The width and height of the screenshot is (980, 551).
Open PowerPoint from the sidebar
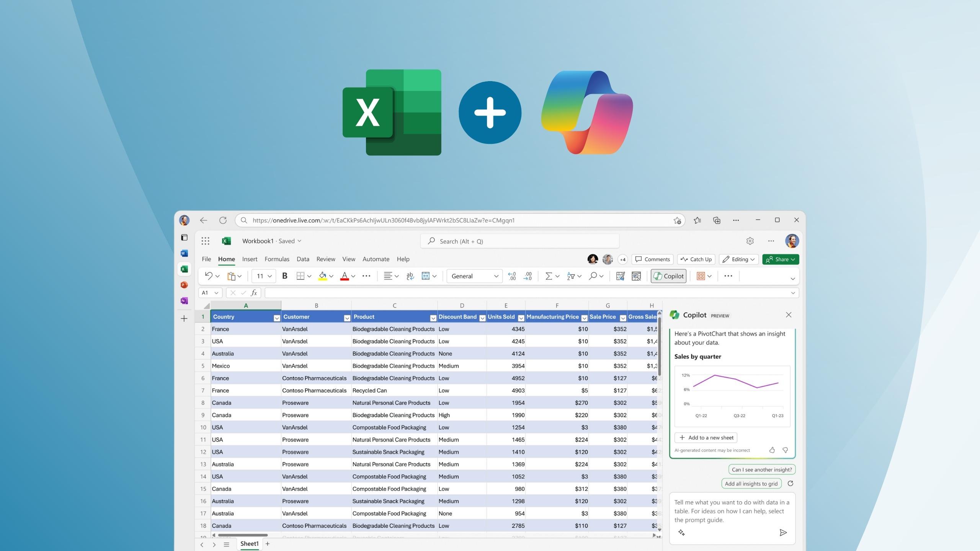point(184,285)
